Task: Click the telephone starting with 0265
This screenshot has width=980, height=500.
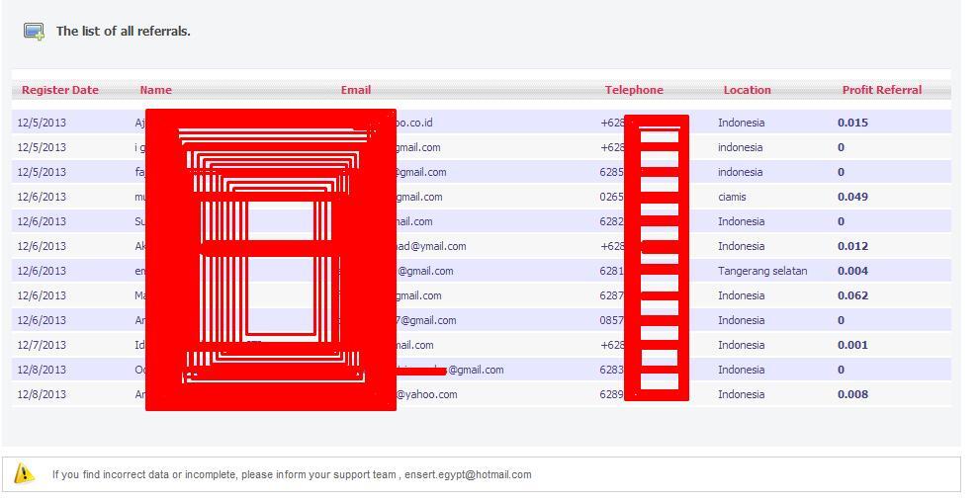Action: point(612,197)
